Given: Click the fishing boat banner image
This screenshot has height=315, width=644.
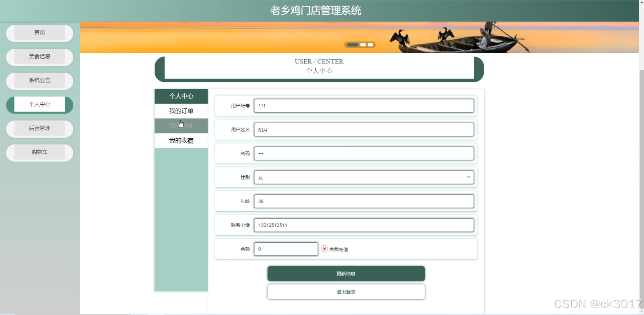Looking at the screenshot, I should (359, 37).
